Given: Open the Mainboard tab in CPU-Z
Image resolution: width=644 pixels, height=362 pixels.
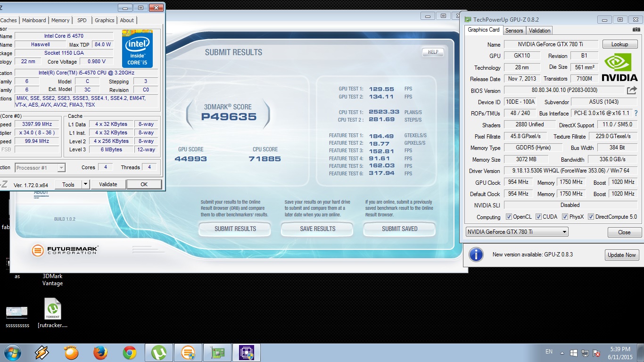Looking at the screenshot, I should (x=34, y=20).
